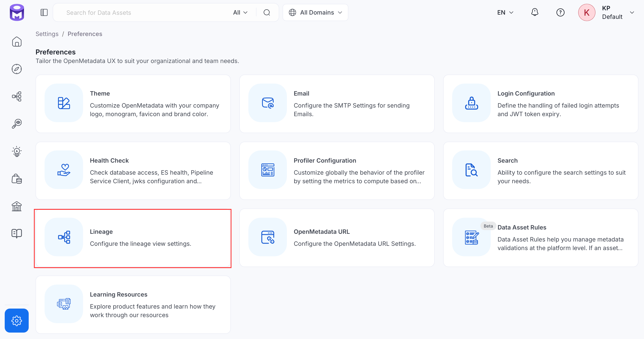Go to Home in sidebar
Image resolution: width=644 pixels, height=339 pixels.
point(17,42)
